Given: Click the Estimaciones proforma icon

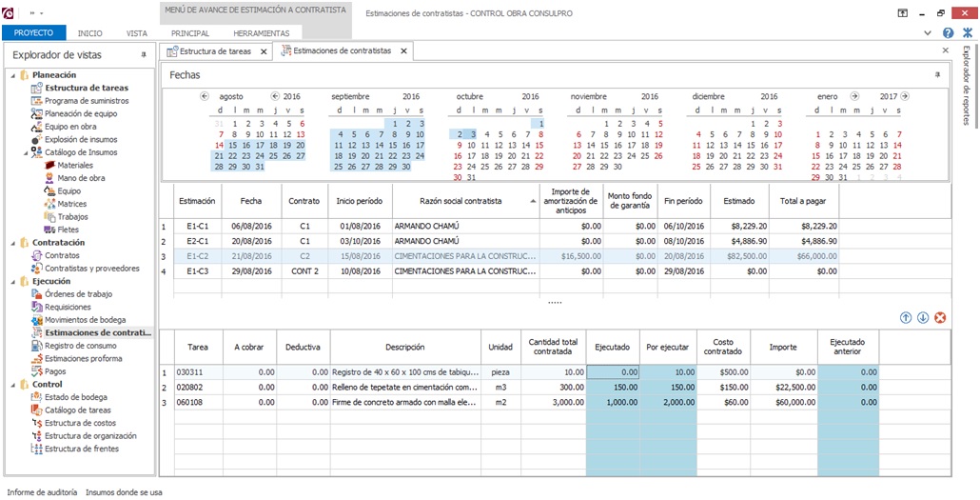Looking at the screenshot, I should (x=36, y=359).
